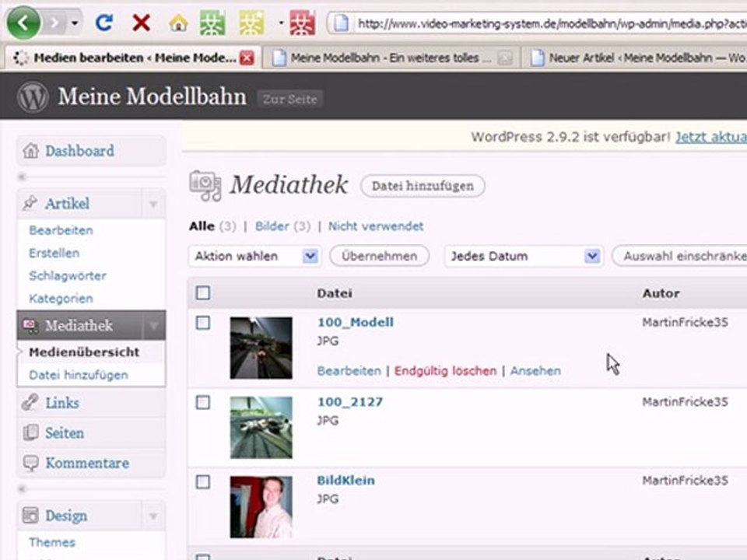Toggle the select-all checkbox in header
The height and width of the screenshot is (560, 747).
click(x=203, y=293)
